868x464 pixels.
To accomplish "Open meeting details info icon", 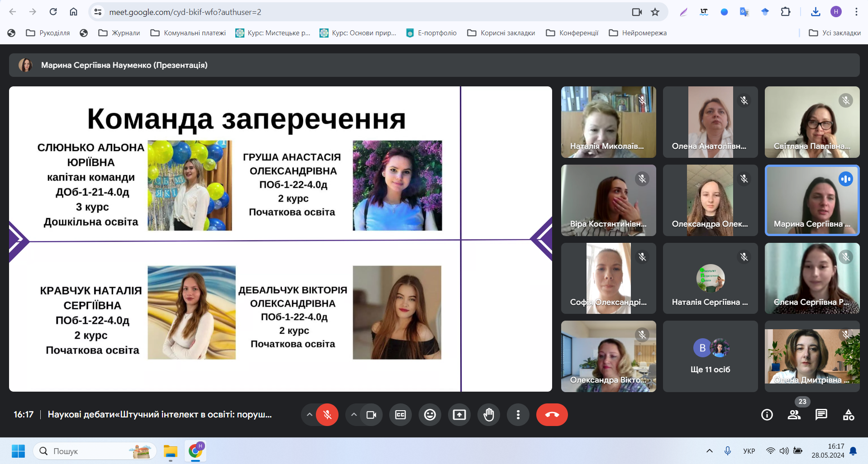I will (767, 415).
